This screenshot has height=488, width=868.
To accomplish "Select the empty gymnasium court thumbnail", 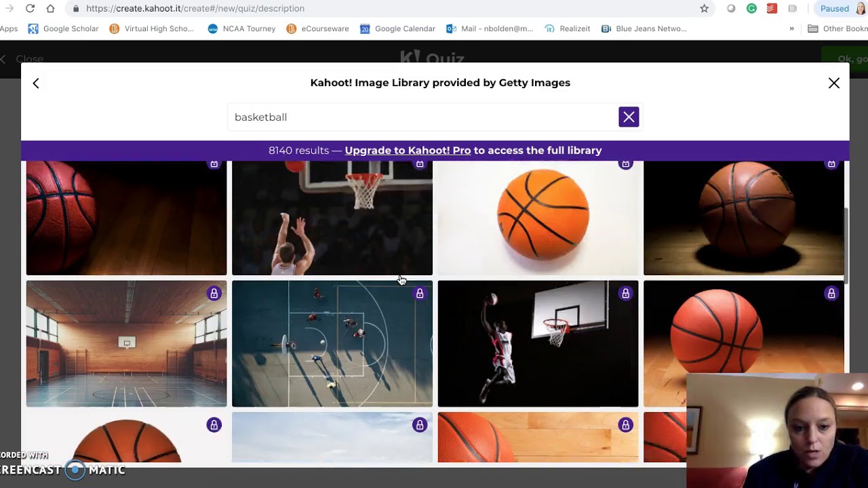I will click(126, 344).
